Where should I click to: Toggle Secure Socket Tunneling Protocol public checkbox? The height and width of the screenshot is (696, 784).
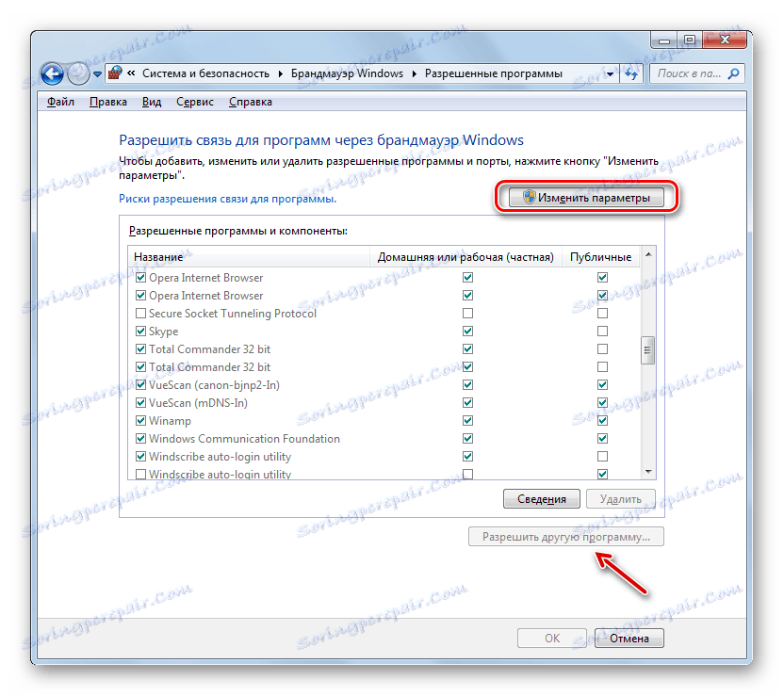tap(602, 314)
